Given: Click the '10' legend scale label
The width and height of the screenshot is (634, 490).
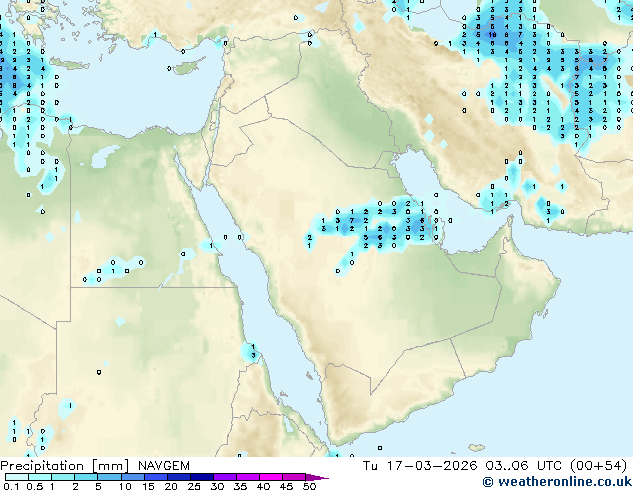Looking at the screenshot, I should point(125,486).
